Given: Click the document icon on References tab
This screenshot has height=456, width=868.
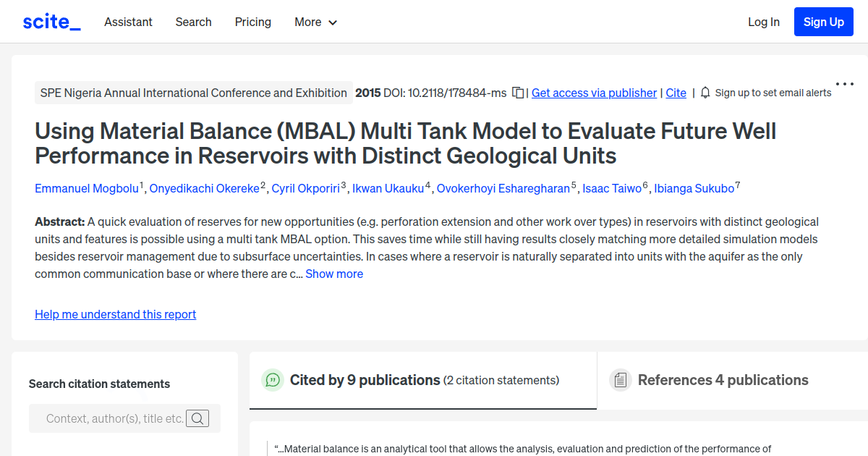Looking at the screenshot, I should point(621,379).
